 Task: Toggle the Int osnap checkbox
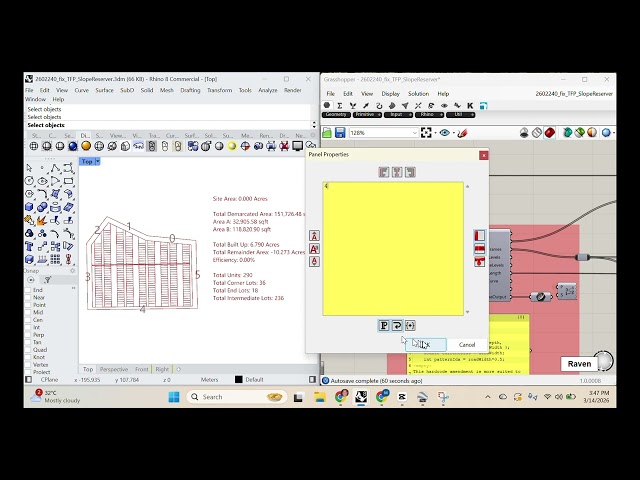28,327
